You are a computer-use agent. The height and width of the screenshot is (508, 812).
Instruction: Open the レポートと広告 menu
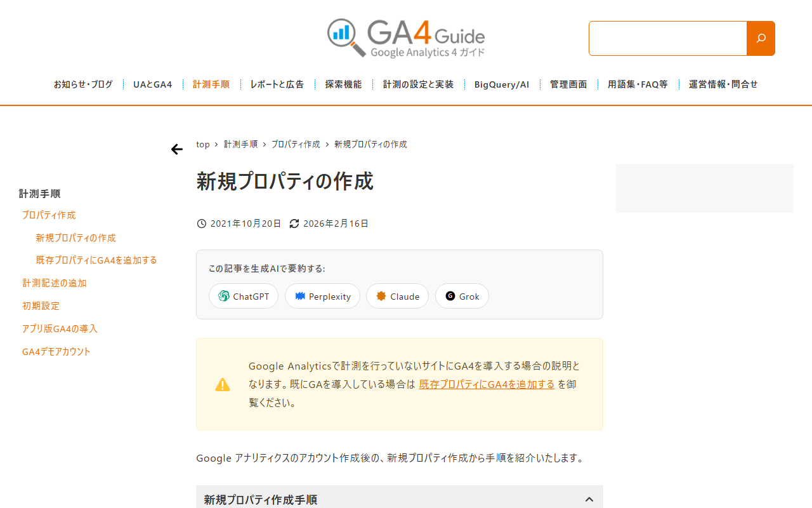277,84
